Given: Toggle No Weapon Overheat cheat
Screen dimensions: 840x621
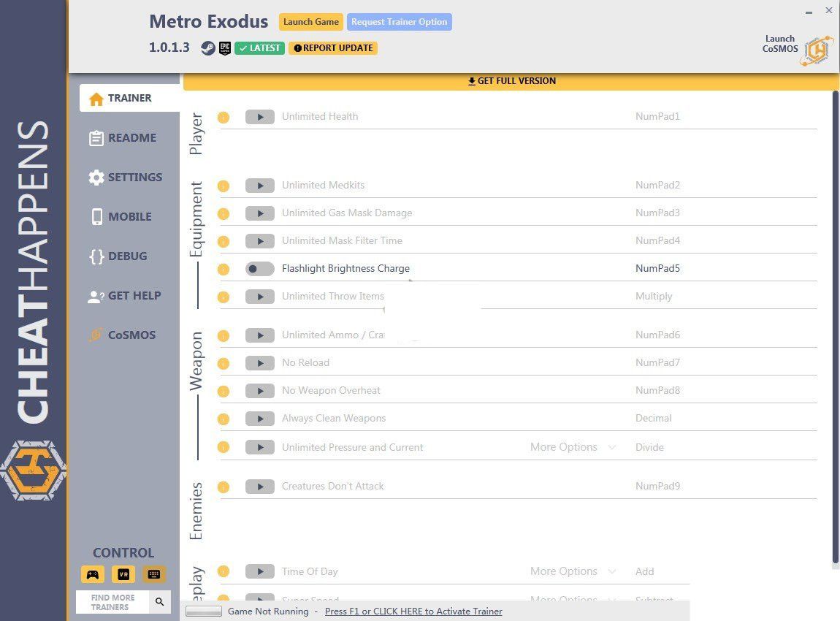Looking at the screenshot, I should (x=260, y=391).
